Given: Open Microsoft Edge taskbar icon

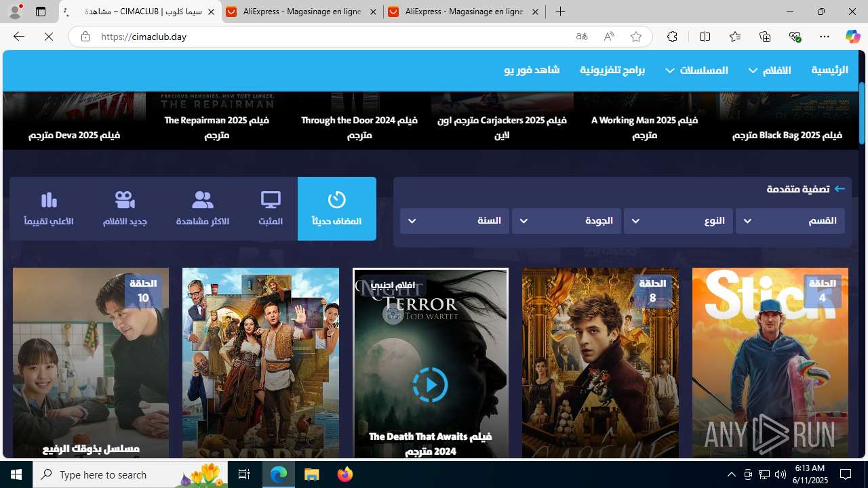Looking at the screenshot, I should [279, 474].
